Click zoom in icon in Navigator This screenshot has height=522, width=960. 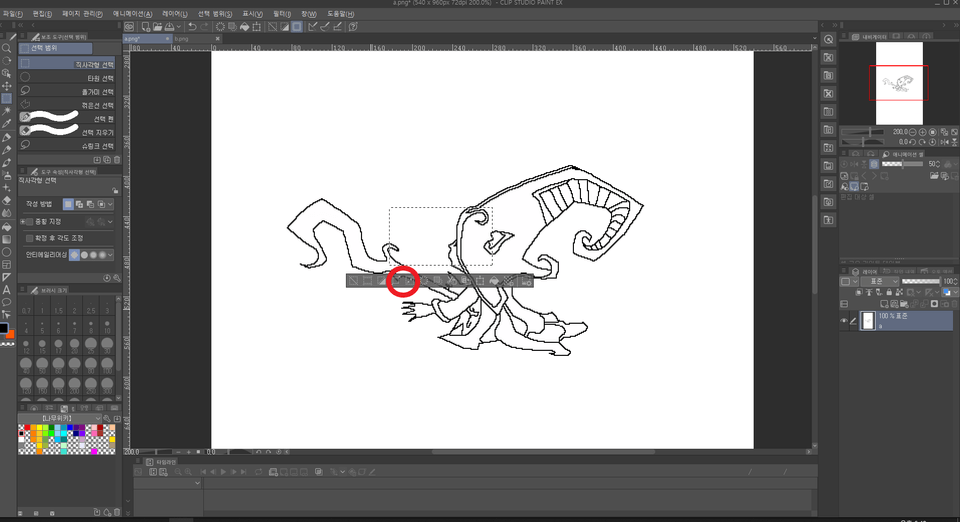pyautogui.click(x=923, y=132)
